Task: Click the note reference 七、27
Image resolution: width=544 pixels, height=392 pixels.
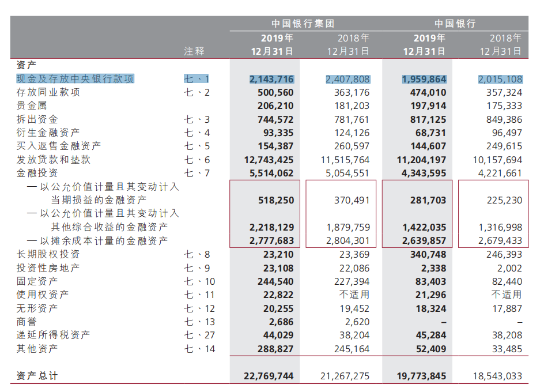Action: [199, 335]
